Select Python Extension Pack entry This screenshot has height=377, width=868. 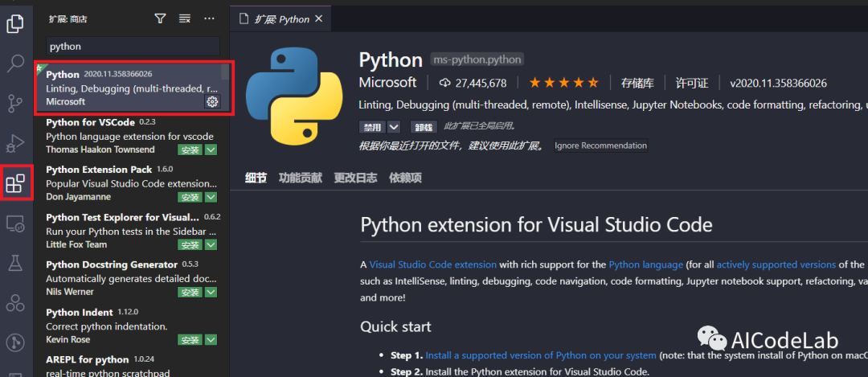tap(131, 183)
